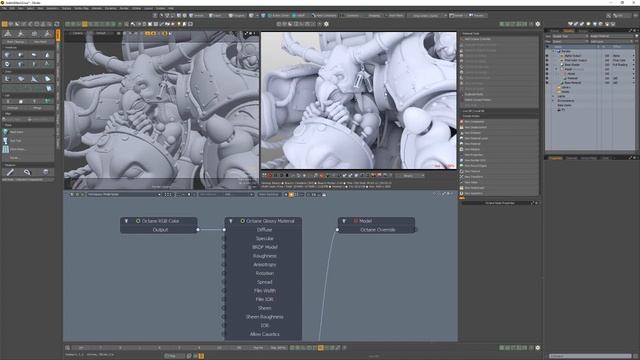Screen dimensions: 640x360
Task: Open the Add Layer dropdown
Action: pos(611,41)
